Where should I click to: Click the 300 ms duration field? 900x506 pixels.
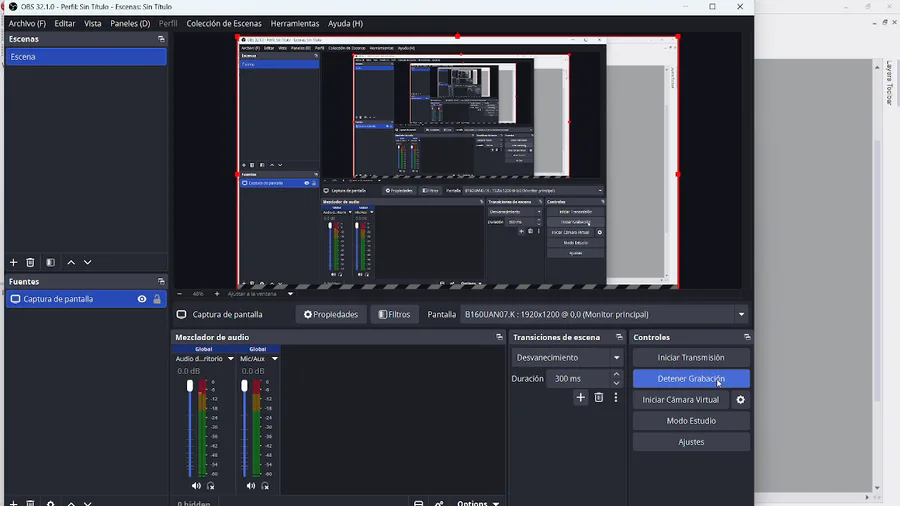click(578, 379)
